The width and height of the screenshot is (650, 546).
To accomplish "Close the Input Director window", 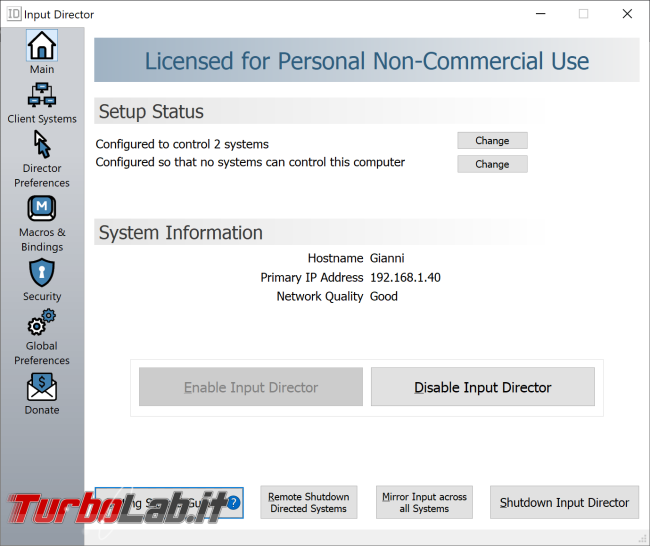I will click(x=627, y=14).
